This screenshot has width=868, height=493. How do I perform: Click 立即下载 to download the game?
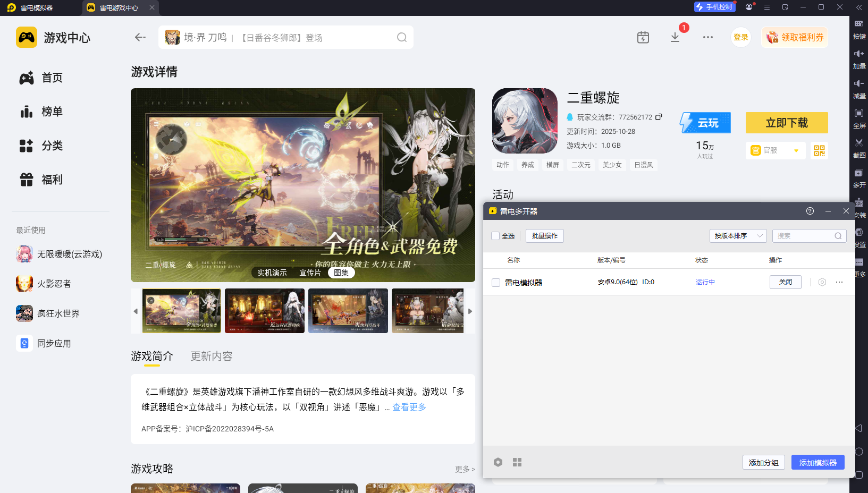[787, 123]
